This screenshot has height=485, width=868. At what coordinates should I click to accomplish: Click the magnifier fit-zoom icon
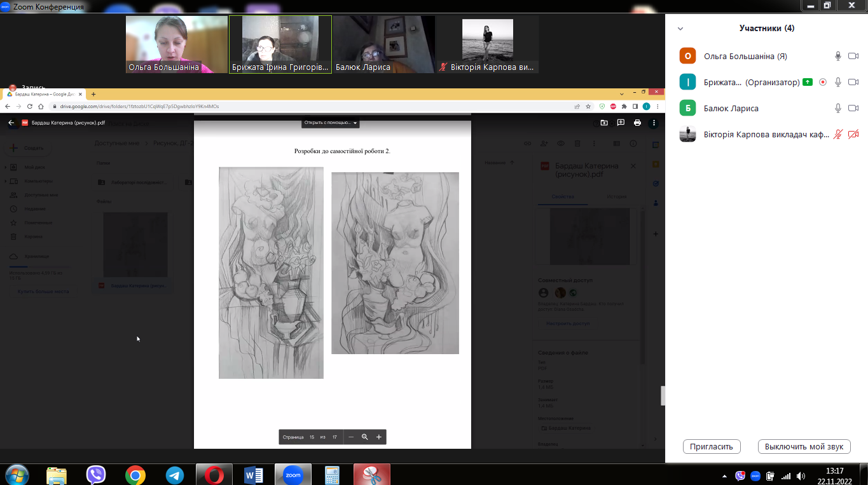(x=365, y=437)
